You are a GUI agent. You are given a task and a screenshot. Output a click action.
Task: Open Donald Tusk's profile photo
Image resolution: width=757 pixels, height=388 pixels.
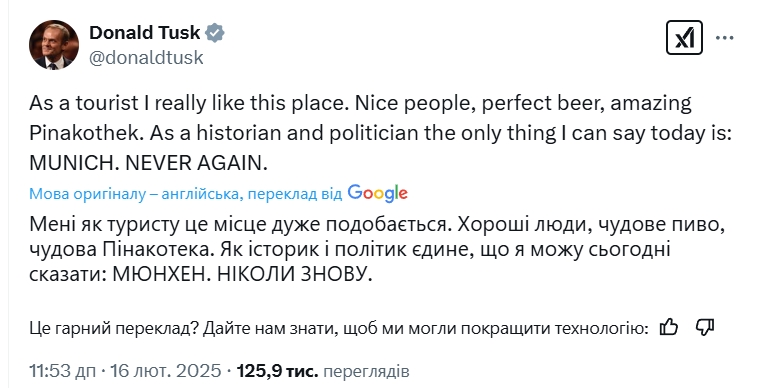tap(54, 45)
